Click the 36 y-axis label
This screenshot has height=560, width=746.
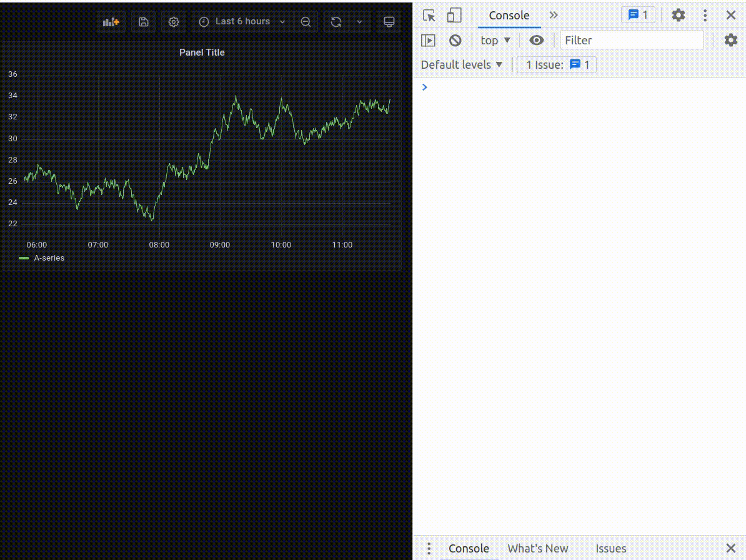click(13, 74)
